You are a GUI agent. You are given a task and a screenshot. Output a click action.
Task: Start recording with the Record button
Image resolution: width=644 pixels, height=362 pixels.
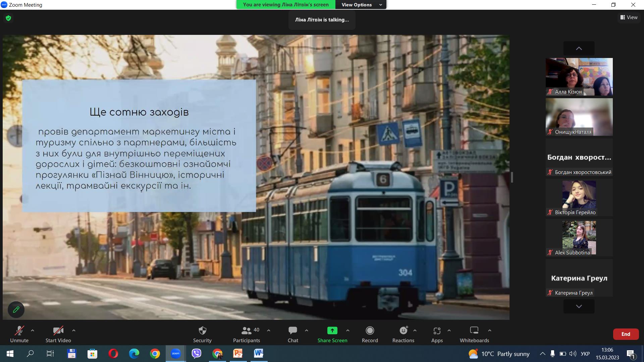[370, 331]
